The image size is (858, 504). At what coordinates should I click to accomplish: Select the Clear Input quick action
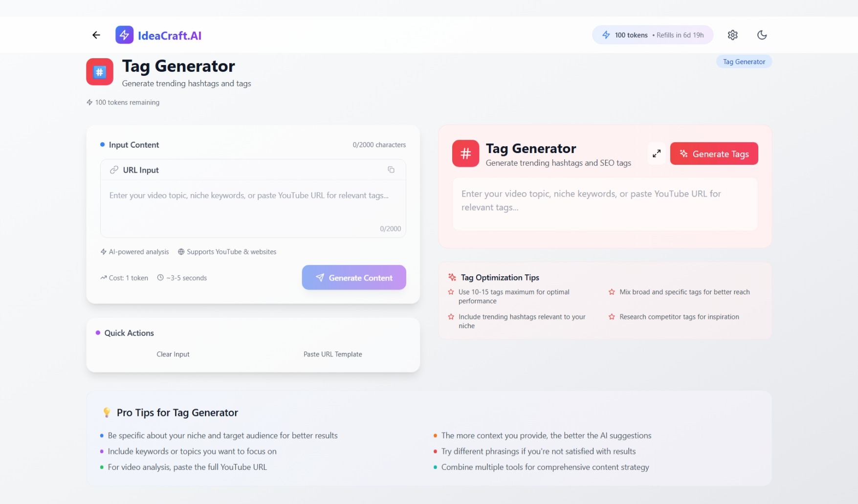173,354
